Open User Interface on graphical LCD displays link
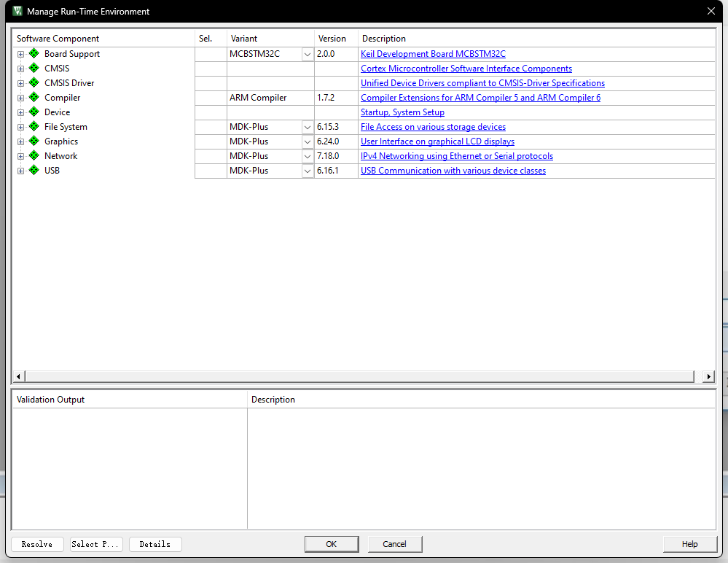Screen dimensions: 728x563 click(437, 141)
